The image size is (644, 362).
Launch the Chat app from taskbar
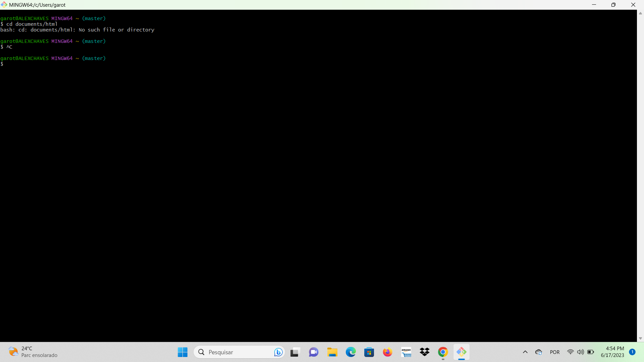point(314,352)
